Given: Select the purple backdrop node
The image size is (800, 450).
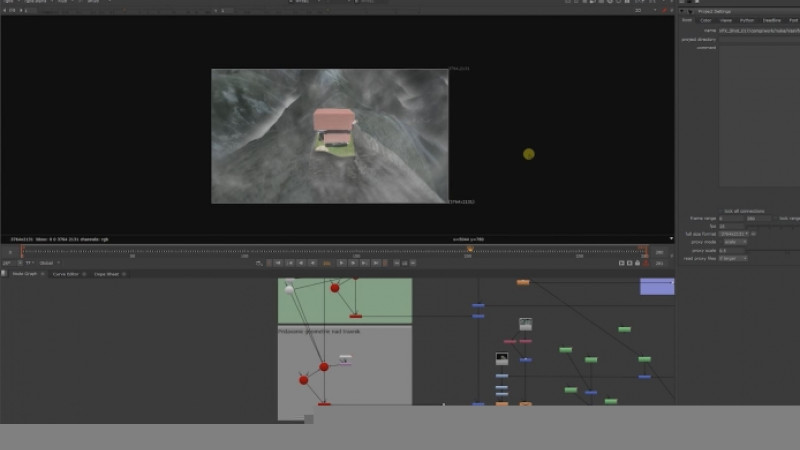Looking at the screenshot, I should click(657, 286).
